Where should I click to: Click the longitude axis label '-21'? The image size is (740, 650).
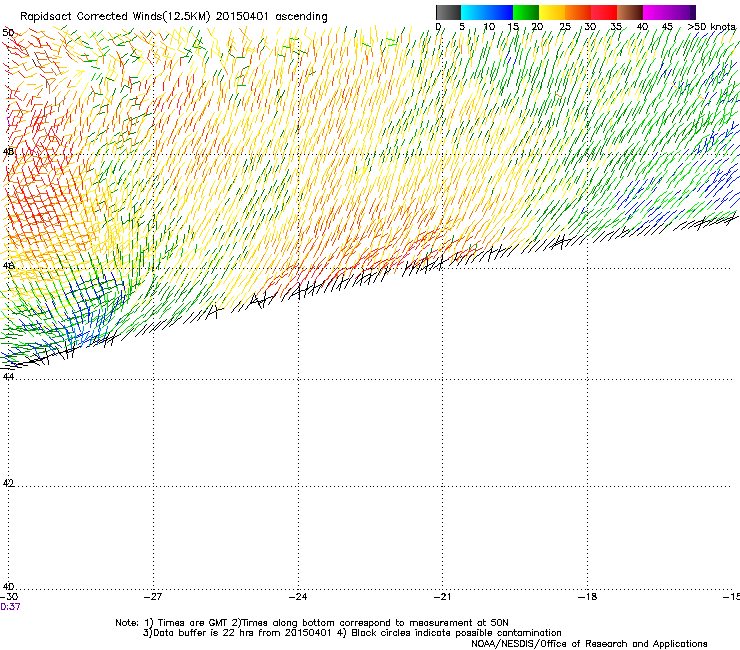(442, 597)
